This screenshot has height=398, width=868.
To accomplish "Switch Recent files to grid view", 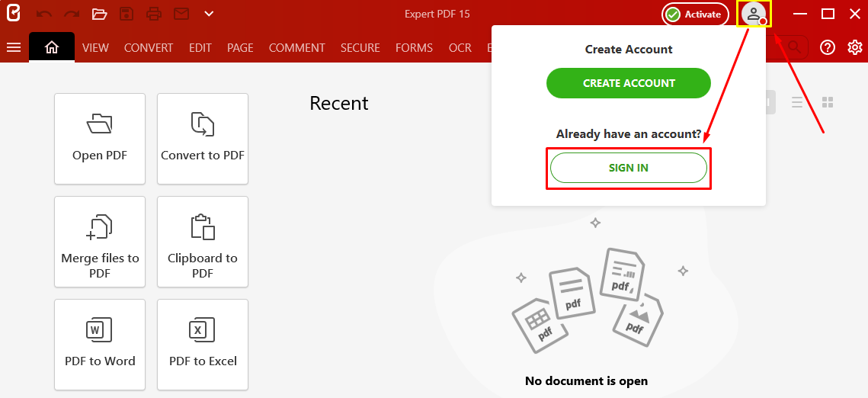I will pyautogui.click(x=828, y=102).
